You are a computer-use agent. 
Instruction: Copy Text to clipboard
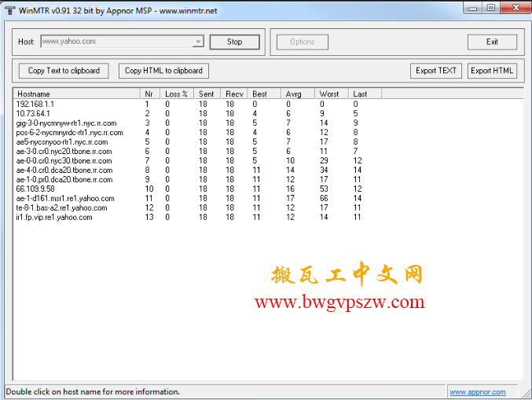point(64,71)
